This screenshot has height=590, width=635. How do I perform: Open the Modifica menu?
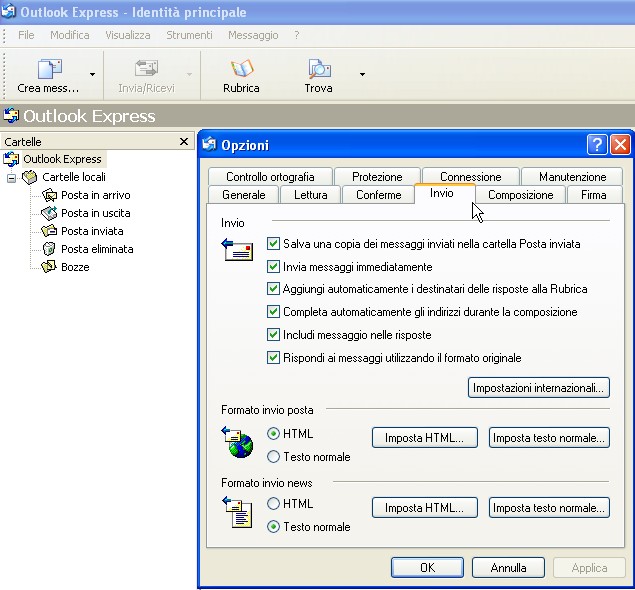coord(70,35)
